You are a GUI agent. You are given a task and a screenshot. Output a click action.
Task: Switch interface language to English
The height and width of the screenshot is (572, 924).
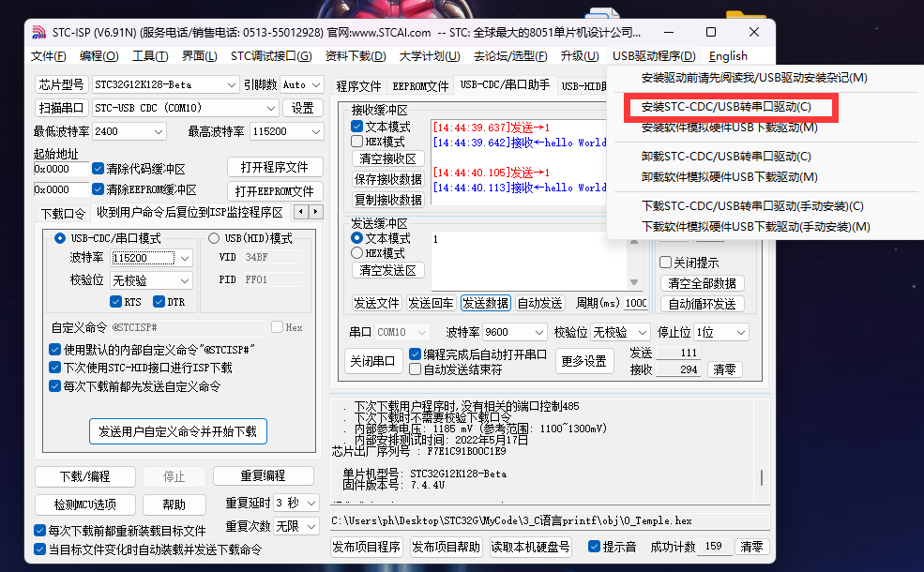click(x=728, y=56)
